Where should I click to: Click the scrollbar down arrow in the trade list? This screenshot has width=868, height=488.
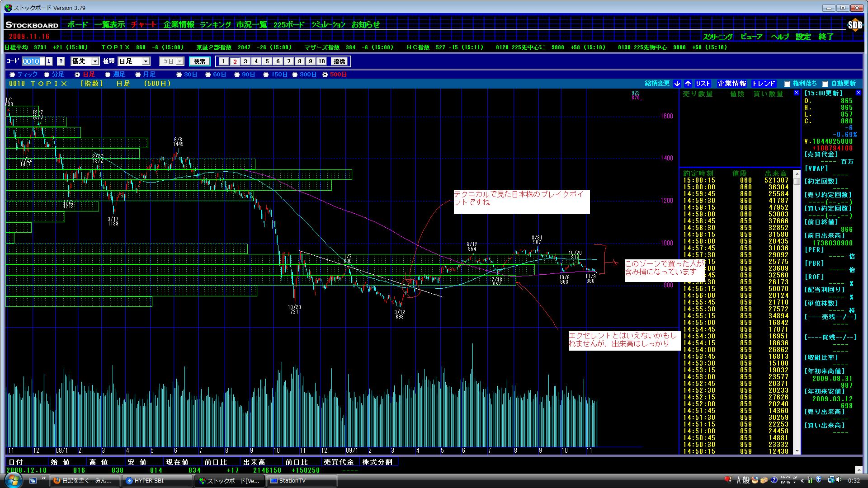[797, 451]
